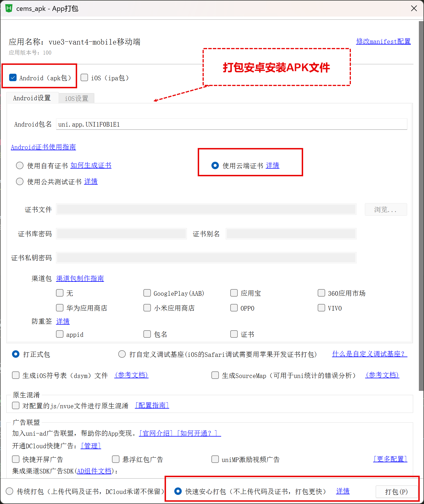The height and width of the screenshot is (504, 424).
Task: Open the 渠道包制作指南 link
Action: coord(80,279)
